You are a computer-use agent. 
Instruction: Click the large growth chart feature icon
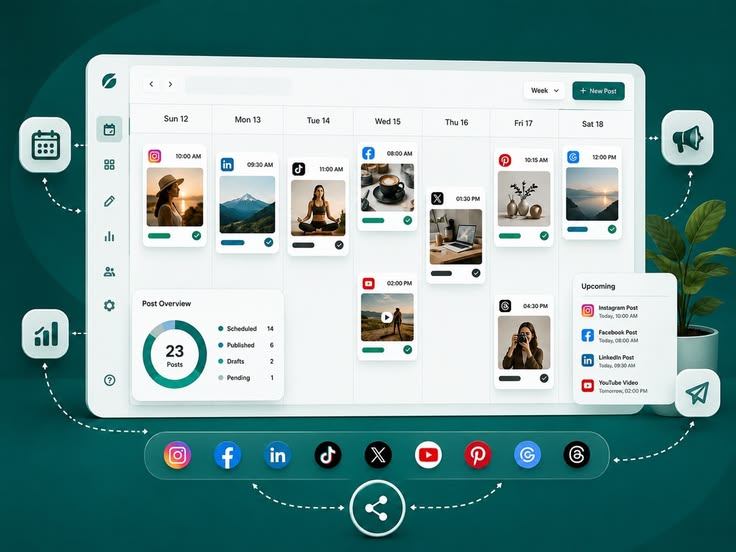pyautogui.click(x=46, y=334)
